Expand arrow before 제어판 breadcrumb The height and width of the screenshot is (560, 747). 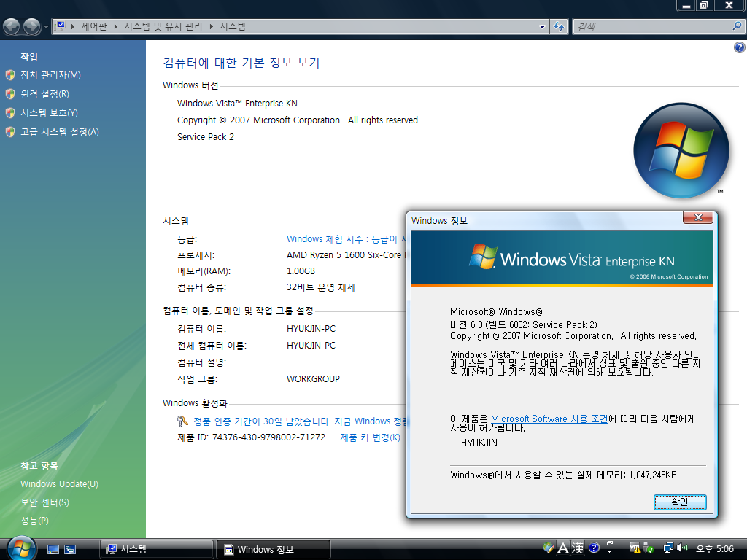(x=73, y=26)
